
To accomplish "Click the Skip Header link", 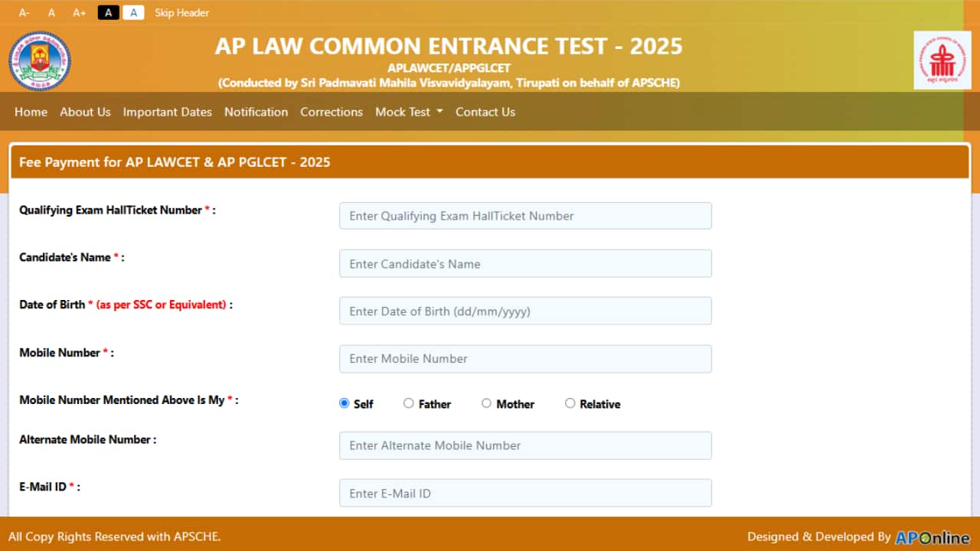I will tap(181, 12).
